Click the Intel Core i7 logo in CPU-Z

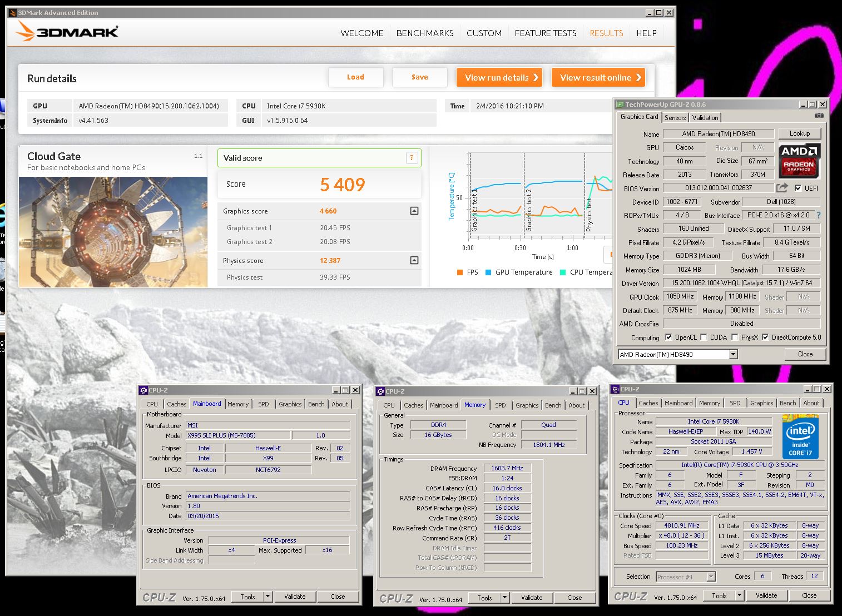(800, 436)
